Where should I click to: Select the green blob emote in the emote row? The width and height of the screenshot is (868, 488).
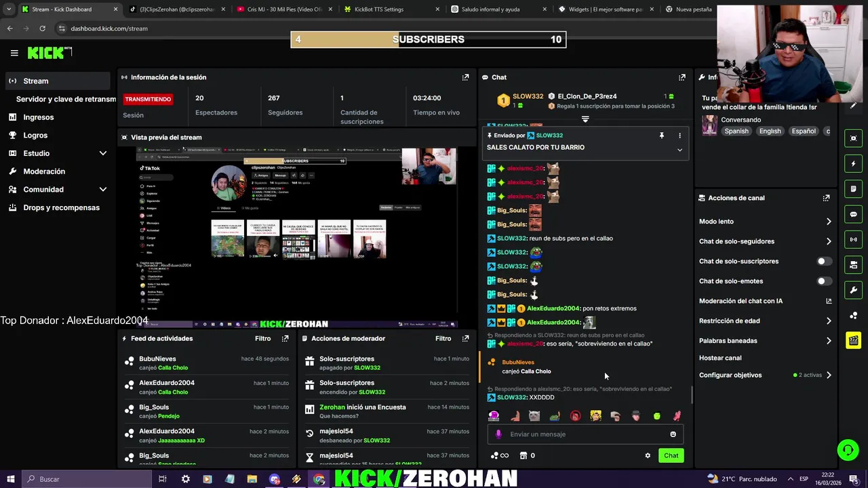coord(656,416)
